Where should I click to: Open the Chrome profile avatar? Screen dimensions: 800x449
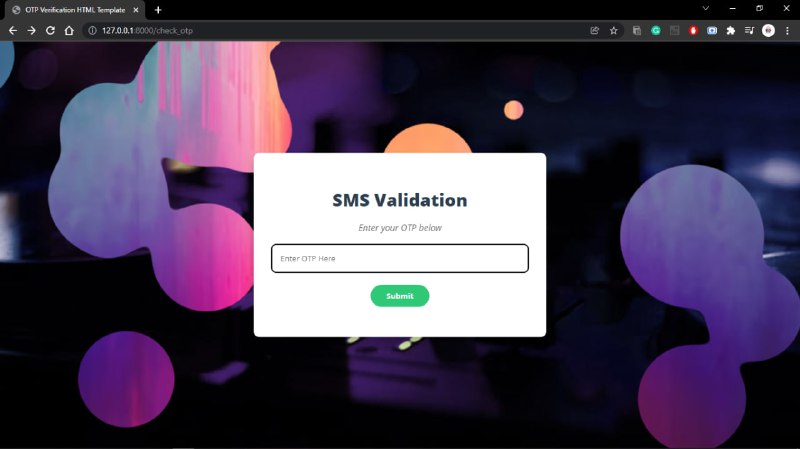click(768, 31)
